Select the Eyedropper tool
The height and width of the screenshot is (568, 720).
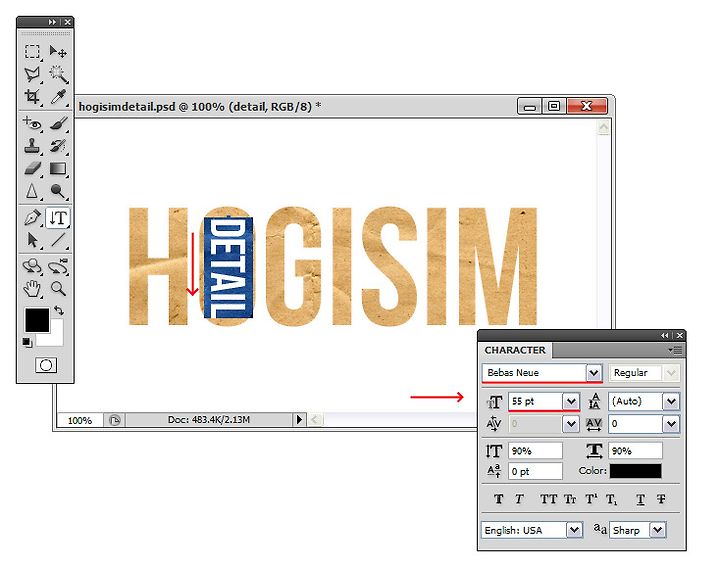point(58,96)
